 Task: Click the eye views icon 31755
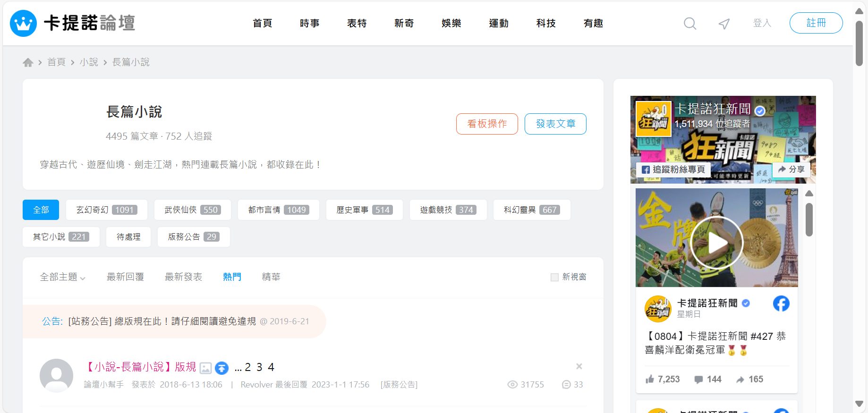coord(512,385)
